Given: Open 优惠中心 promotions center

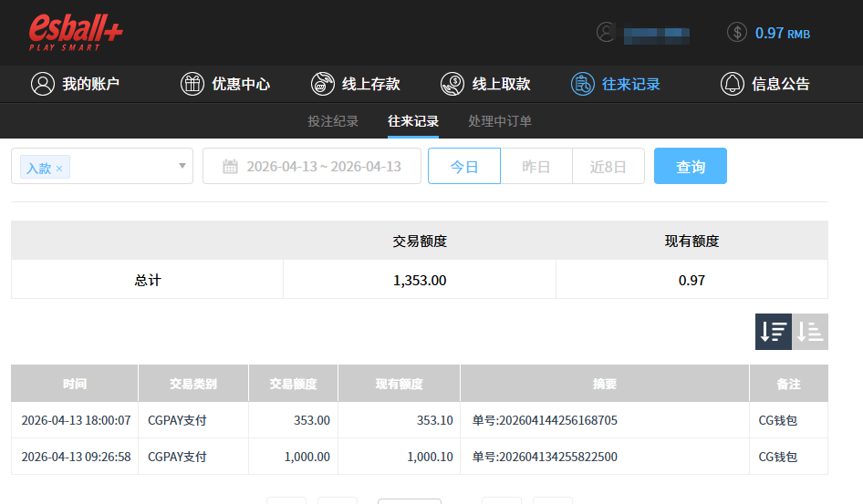Looking at the screenshot, I should pyautogui.click(x=225, y=84).
